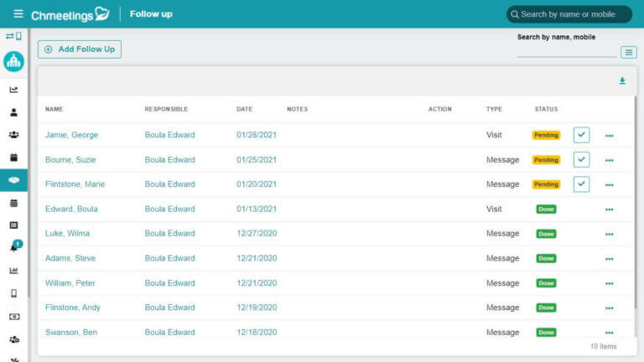This screenshot has height=362, width=644.
Task: Expand three-dot menu for Luke, Wilma
Action: 609,234
